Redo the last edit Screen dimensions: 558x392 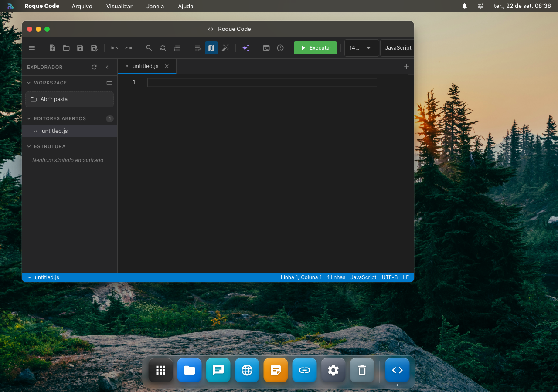129,48
